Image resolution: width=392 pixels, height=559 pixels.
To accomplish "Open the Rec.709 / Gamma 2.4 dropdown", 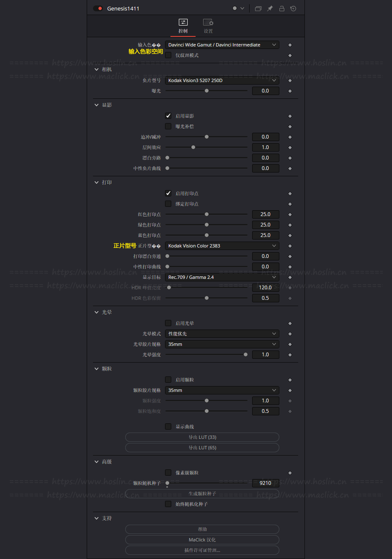I will 222,277.
